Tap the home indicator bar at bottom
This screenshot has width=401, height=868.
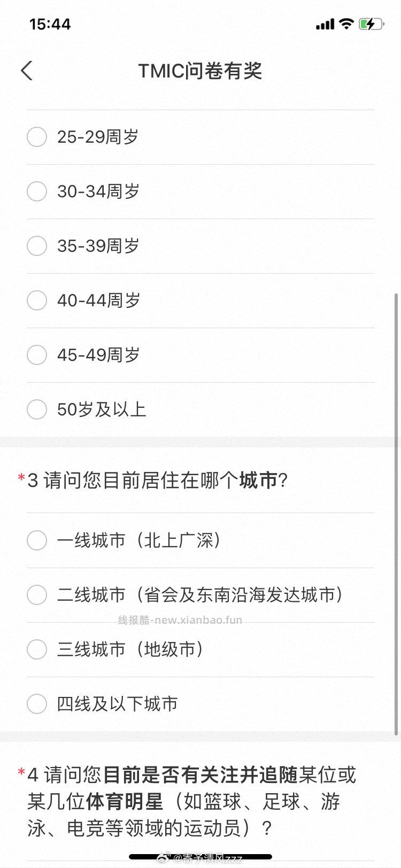tap(200, 857)
